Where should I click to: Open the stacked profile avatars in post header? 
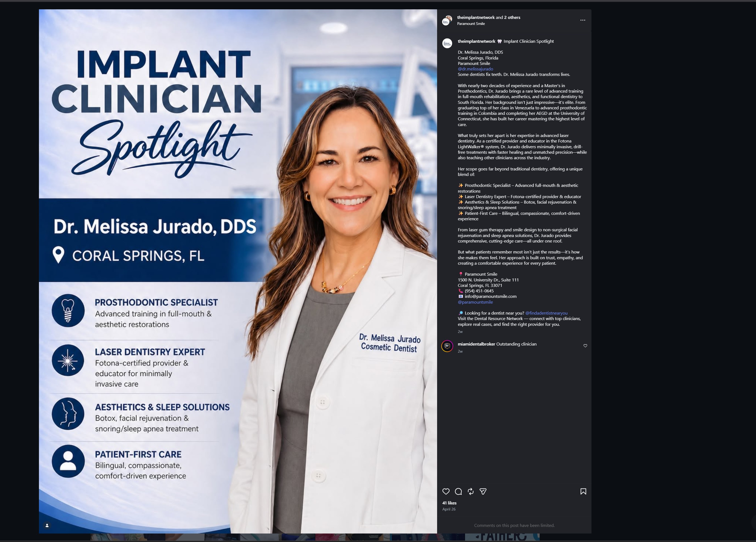(447, 20)
